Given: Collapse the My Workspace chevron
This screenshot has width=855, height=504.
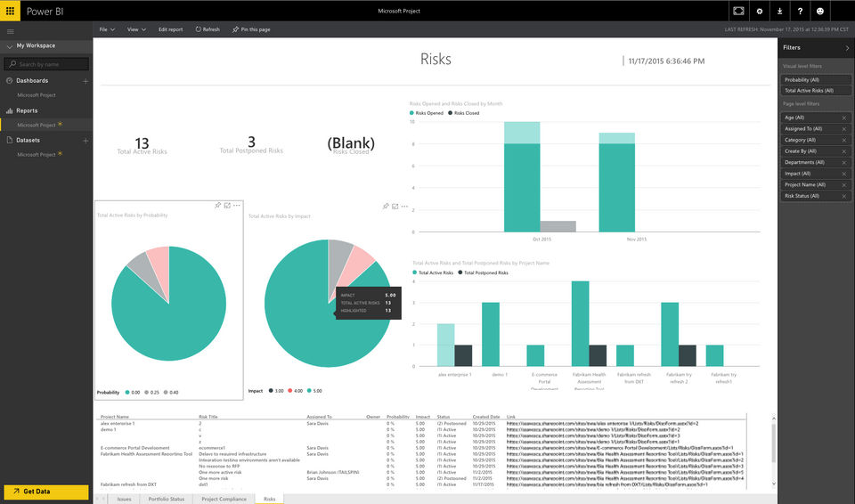Looking at the screenshot, I should click(x=9, y=46).
